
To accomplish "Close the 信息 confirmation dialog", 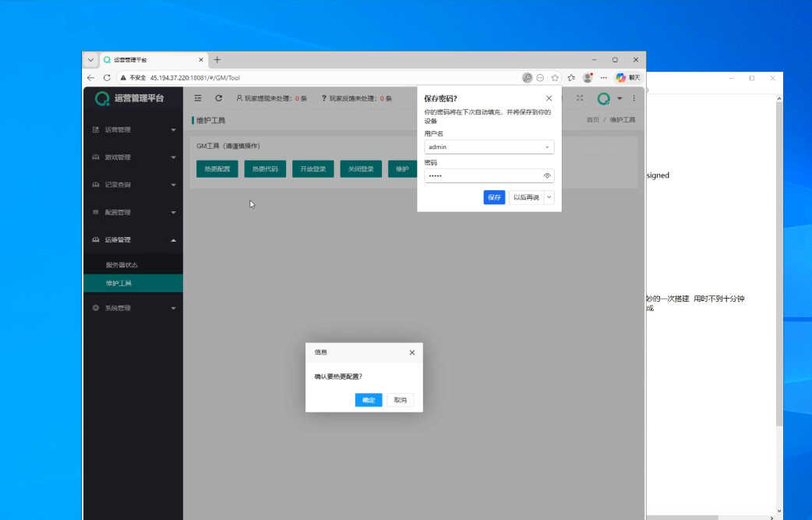I will (x=412, y=352).
